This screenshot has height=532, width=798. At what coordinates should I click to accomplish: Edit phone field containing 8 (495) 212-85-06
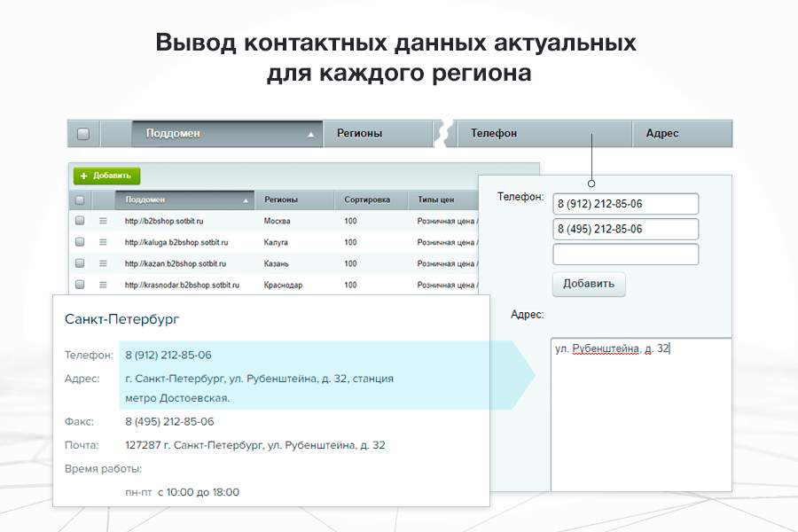625,229
